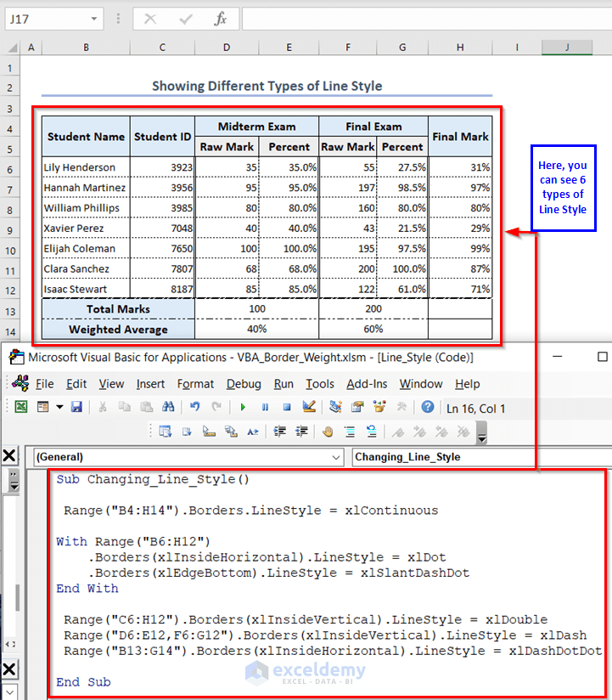The image size is (612, 700).
Task: Expand the Name Box dropdown arrow
Action: [x=93, y=19]
